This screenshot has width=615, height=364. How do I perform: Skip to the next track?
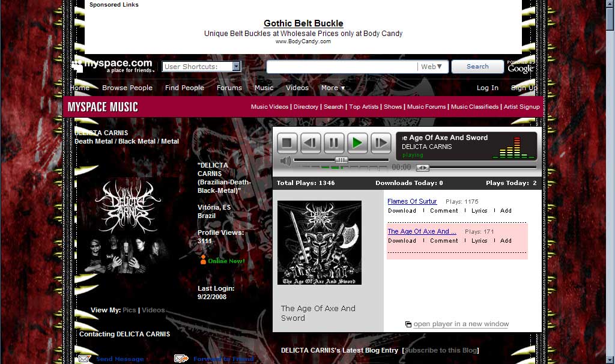[381, 143]
